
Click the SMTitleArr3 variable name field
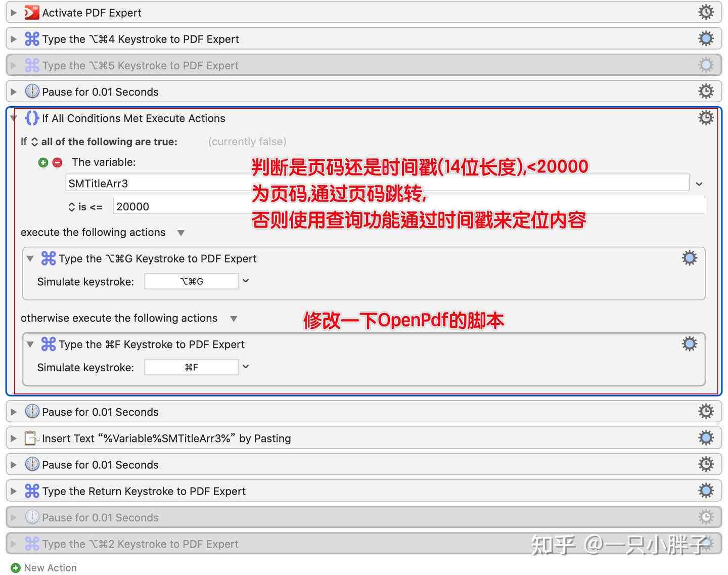(x=377, y=183)
